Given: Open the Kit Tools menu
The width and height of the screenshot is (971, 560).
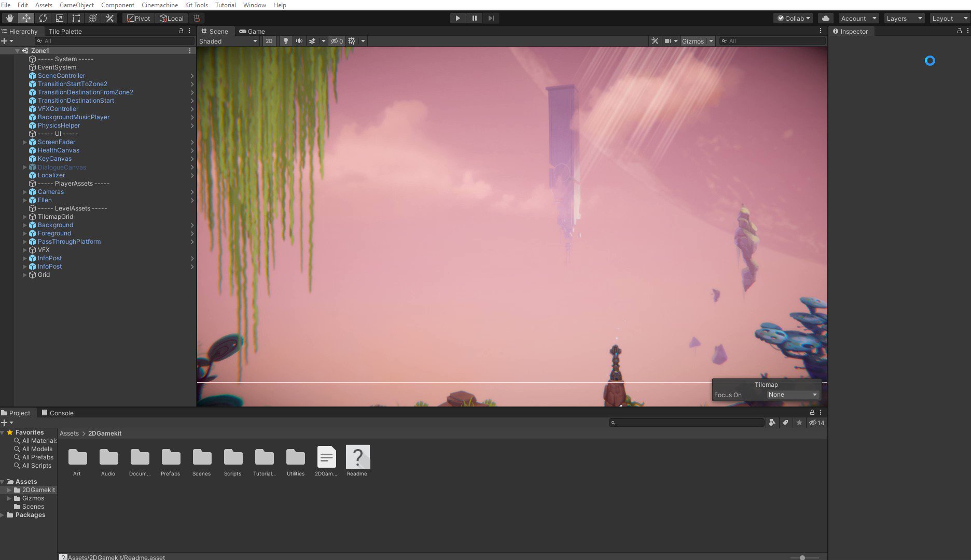Looking at the screenshot, I should [x=197, y=5].
